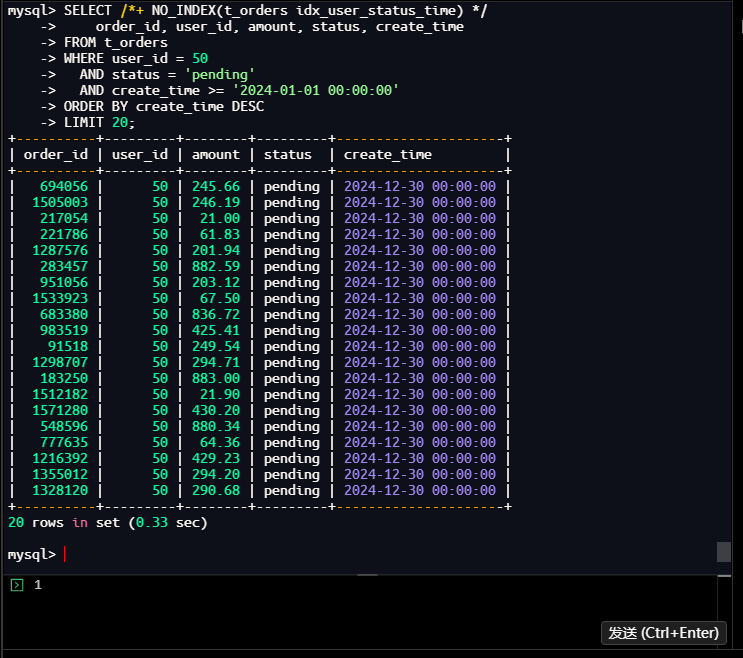Click amount value 883.00
This screenshot has height=658, width=743.
point(216,379)
